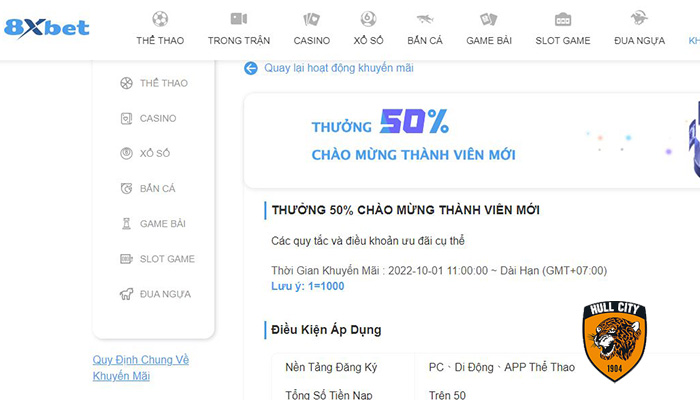Viewport: 700px width, 400px height.
Task: Open THỂ THAO in top navigation
Action: (x=160, y=41)
